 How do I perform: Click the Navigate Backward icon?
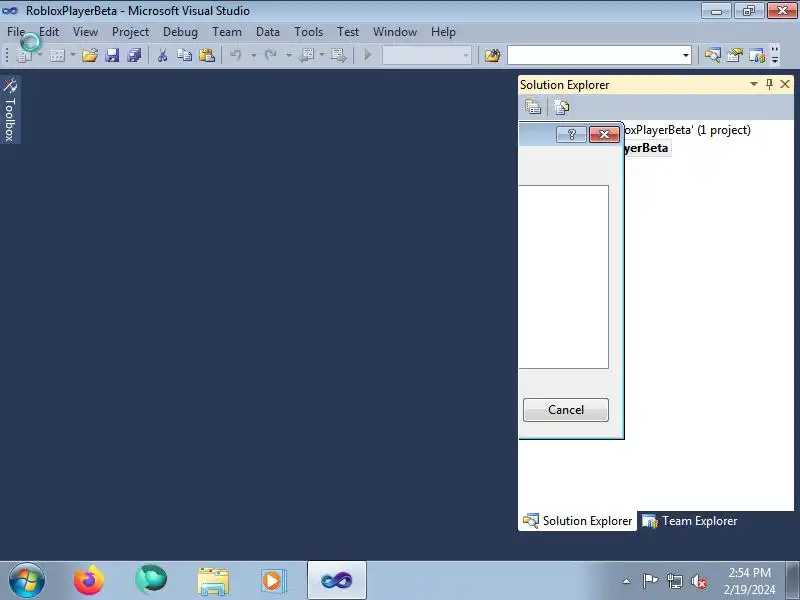[307, 55]
